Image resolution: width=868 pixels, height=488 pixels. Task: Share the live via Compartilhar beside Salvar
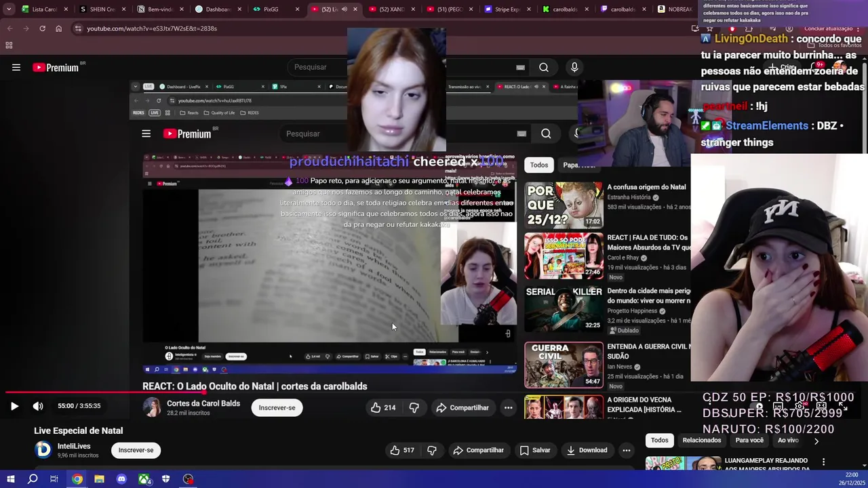pyautogui.click(x=479, y=450)
